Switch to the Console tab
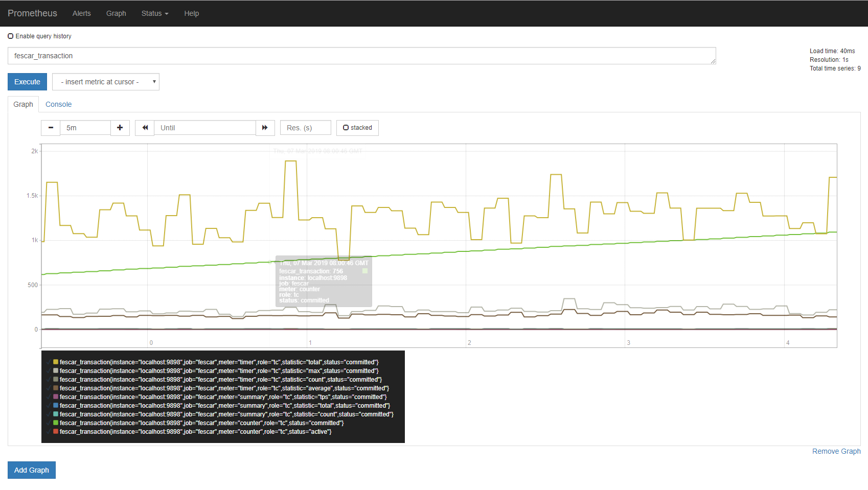 58,104
